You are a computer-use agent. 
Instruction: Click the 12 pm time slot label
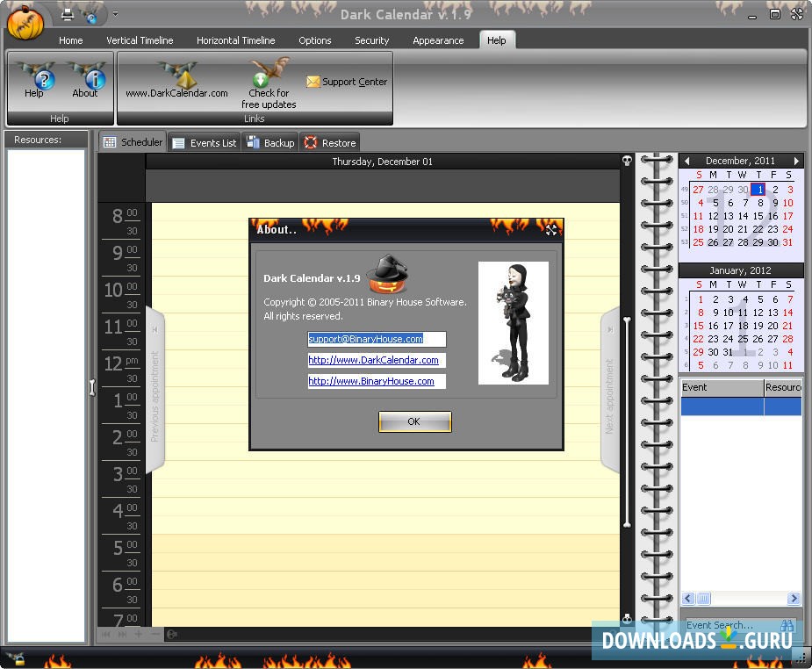122,363
